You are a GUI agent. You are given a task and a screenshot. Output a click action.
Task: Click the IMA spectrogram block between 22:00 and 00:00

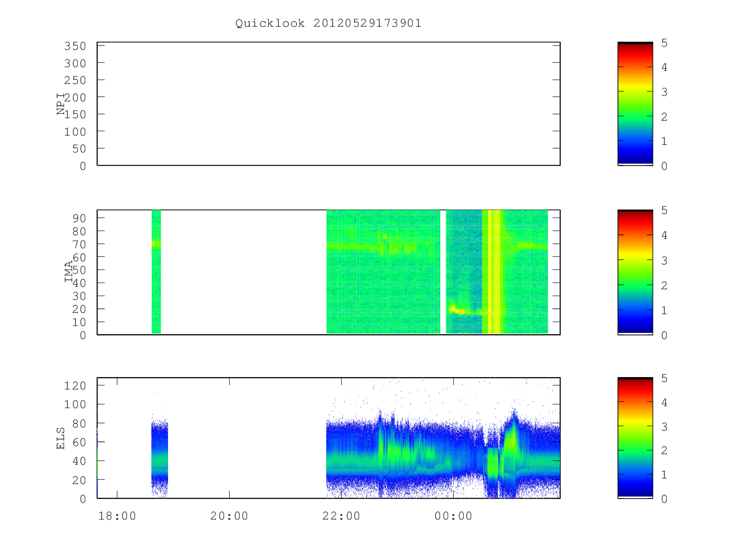pos(383,272)
